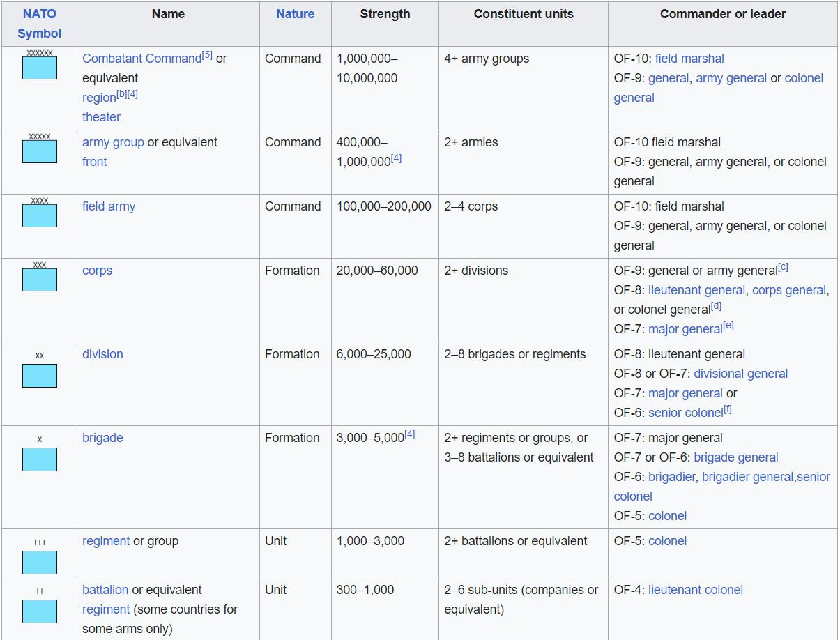Screen dimensions: 840x640
Task: Follow the brigadier link
Action: coord(671,477)
